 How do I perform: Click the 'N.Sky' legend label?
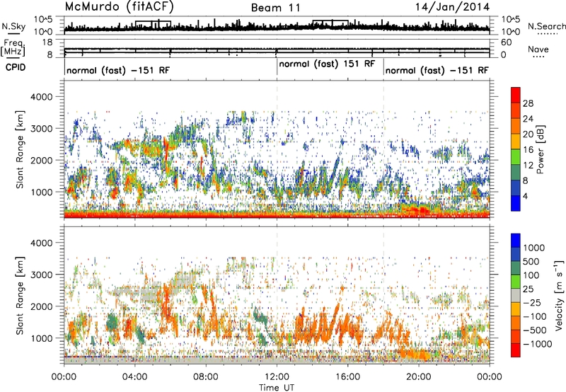[13, 26]
